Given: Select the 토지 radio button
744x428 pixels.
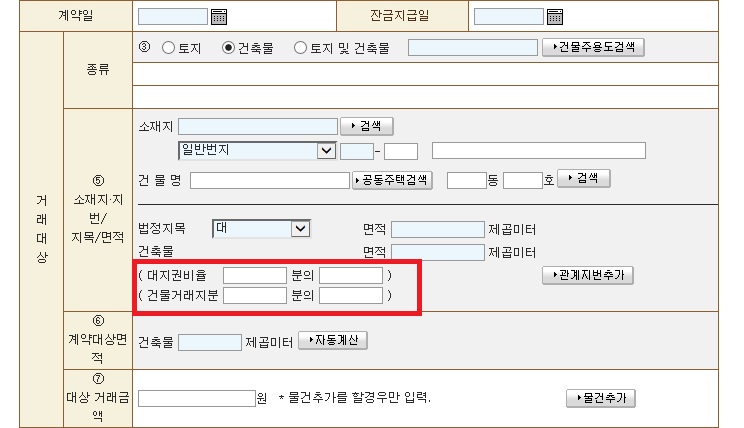Looking at the screenshot, I should 168,48.
